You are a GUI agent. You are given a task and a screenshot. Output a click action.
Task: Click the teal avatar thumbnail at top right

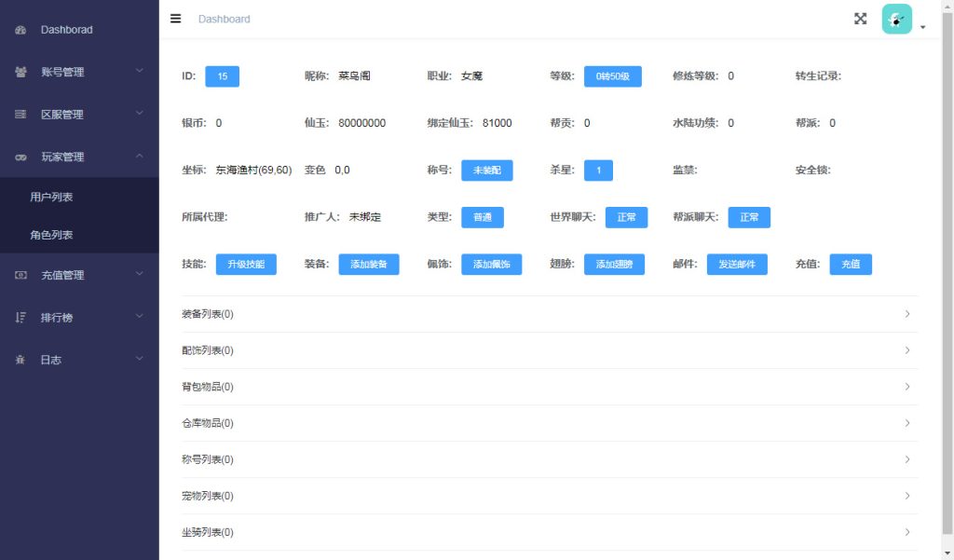(x=895, y=19)
